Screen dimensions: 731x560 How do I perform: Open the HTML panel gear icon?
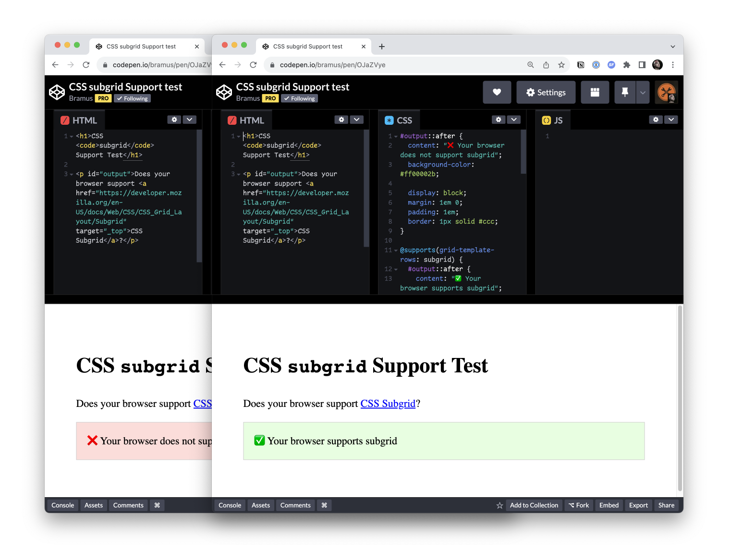[341, 119]
